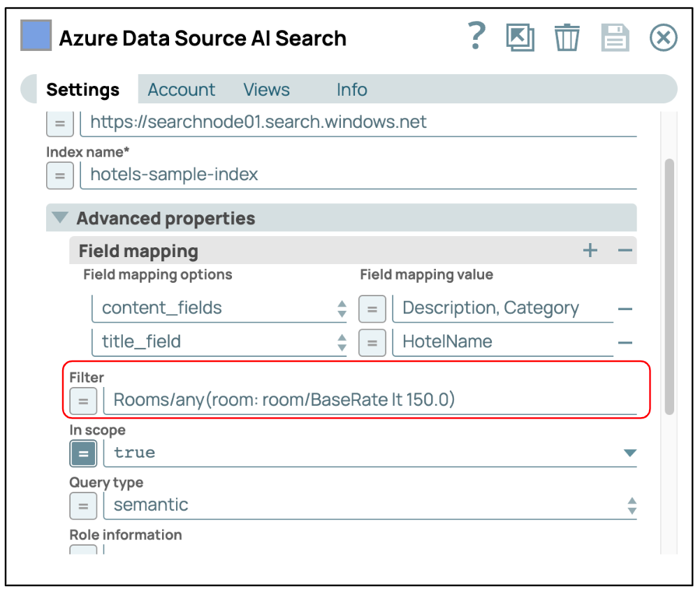The height and width of the screenshot is (591, 700).
Task: Remove the title_field mapping row
Action: [x=625, y=342]
